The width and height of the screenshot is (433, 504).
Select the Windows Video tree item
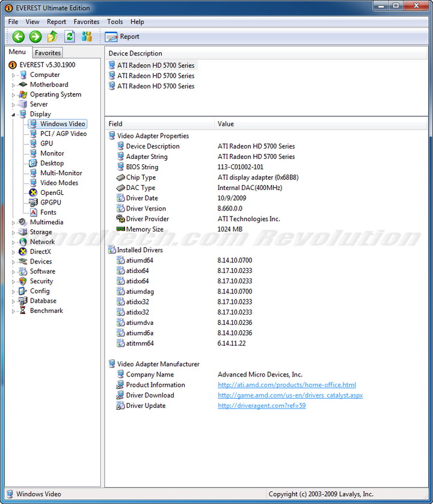tap(58, 124)
